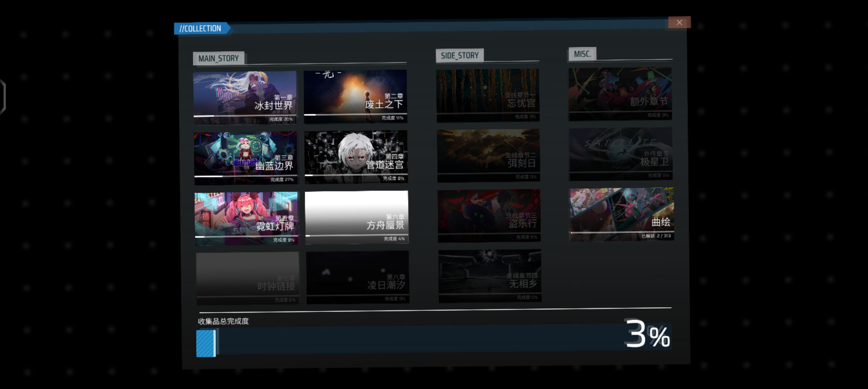Select locked chapter seven 时钟链接 card

pyautogui.click(x=248, y=278)
